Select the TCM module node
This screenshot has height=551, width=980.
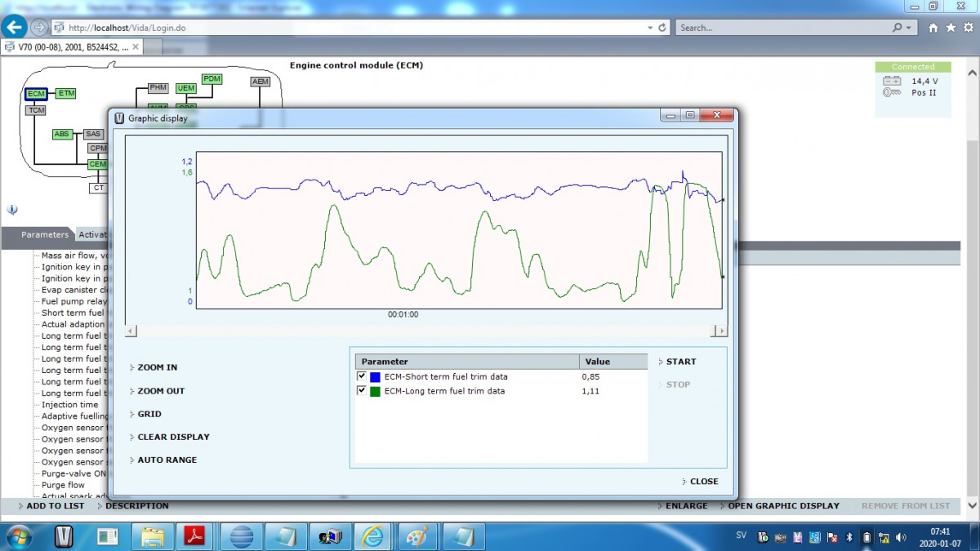pos(36,110)
